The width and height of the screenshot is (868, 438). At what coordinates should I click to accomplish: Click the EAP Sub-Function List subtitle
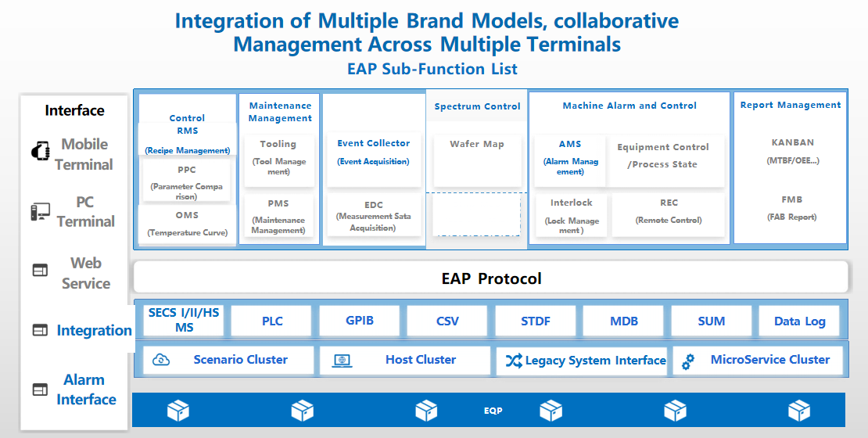coord(432,69)
